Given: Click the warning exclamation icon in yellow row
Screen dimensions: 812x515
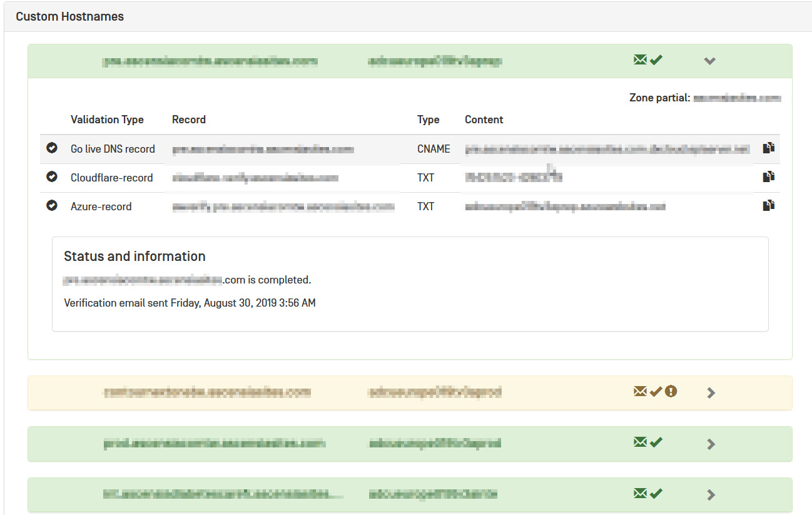Looking at the screenshot, I should tap(671, 392).
